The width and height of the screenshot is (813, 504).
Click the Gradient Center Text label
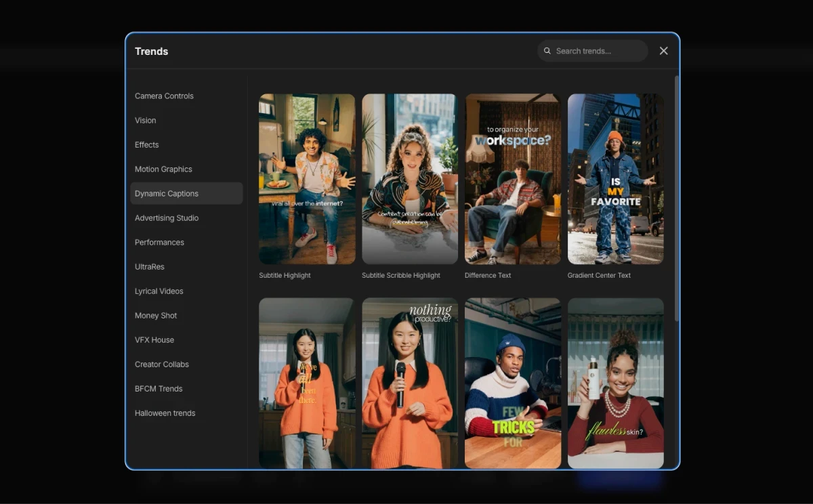pos(599,276)
